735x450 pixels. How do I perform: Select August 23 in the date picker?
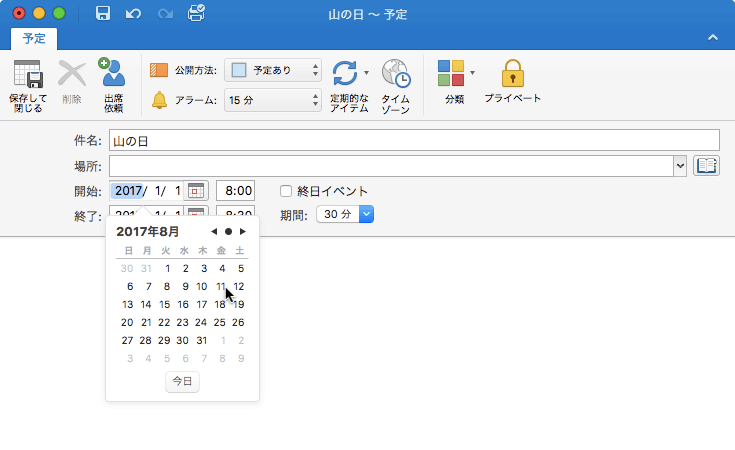click(x=182, y=322)
